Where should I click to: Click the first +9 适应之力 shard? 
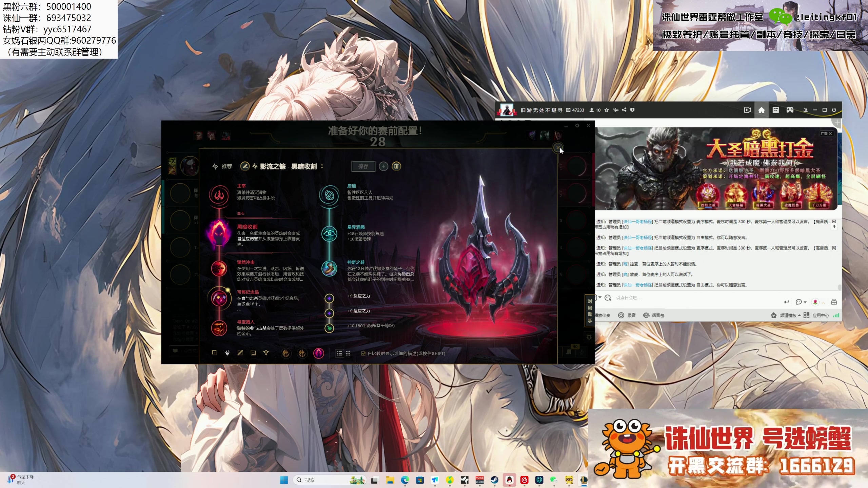[329, 298]
